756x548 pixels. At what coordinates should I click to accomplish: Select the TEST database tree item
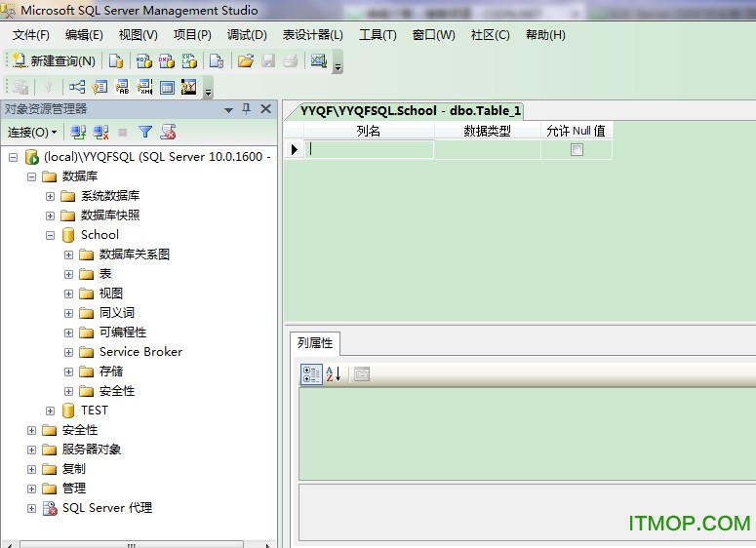(95, 411)
